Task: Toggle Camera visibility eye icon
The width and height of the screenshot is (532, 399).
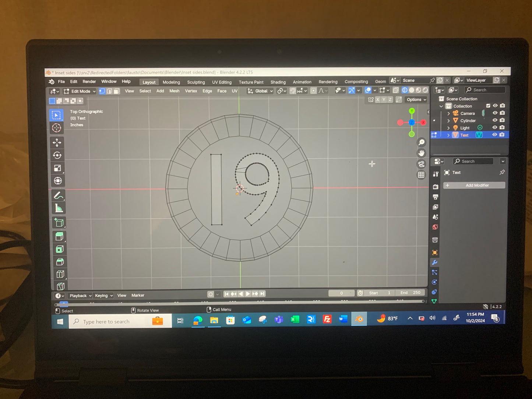Action: 495,113
